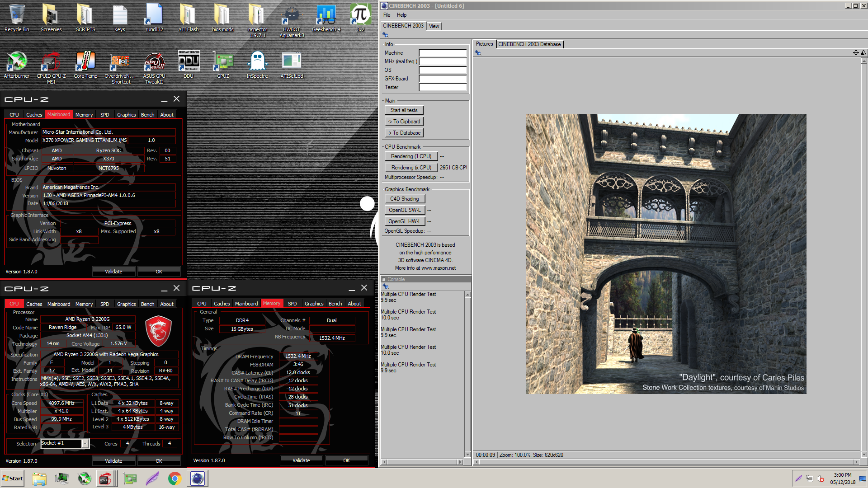
Task: Open the CINEBENCH 2003 Database tab
Action: pyautogui.click(x=529, y=44)
